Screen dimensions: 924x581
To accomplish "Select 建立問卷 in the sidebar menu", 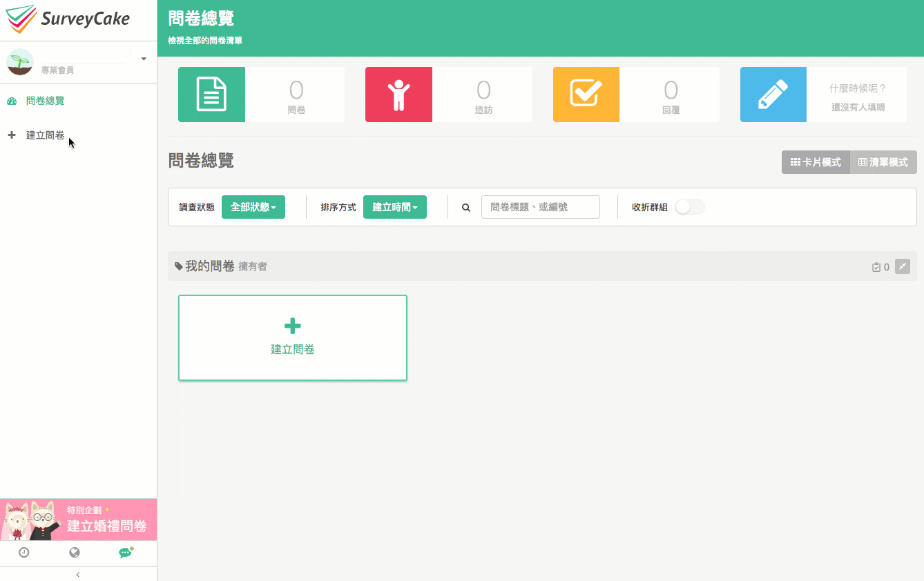I will point(45,135).
